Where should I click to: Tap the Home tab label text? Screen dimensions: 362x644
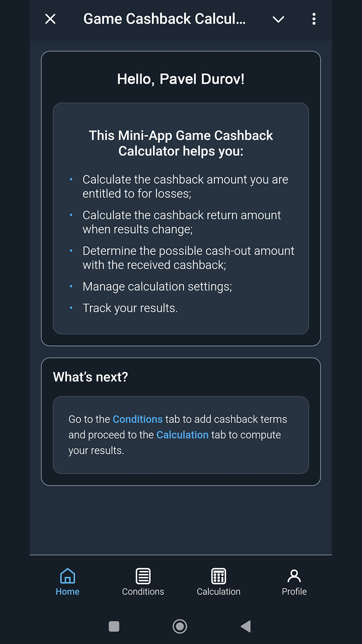click(67, 592)
